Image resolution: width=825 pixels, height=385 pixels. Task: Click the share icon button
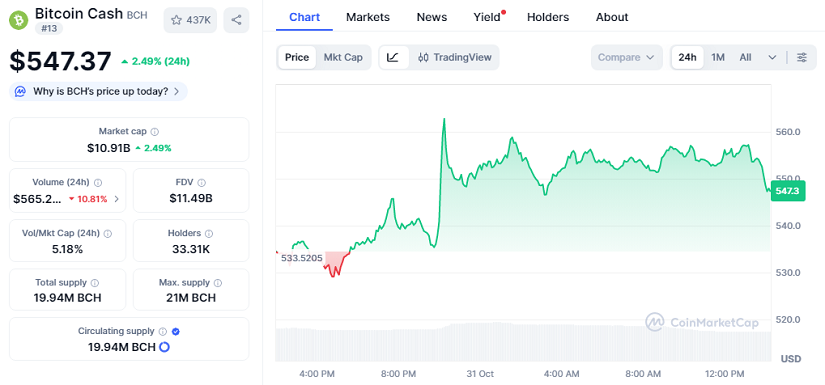point(236,20)
